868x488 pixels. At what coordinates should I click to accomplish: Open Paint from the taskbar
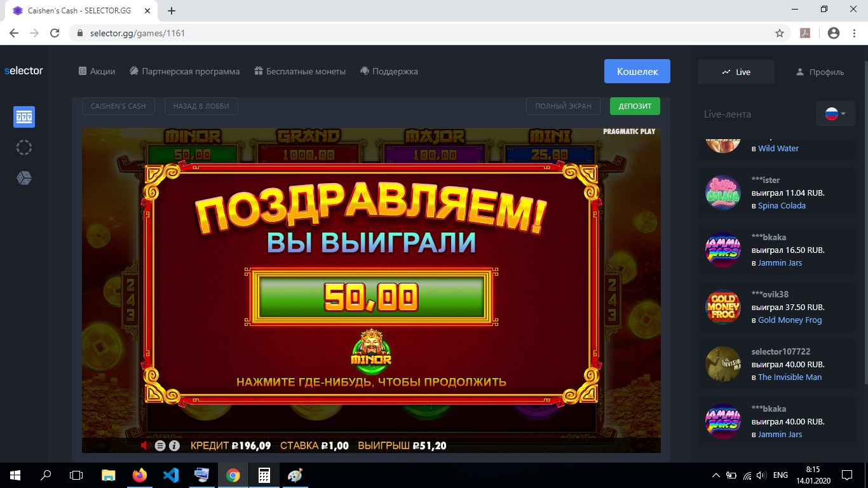tap(295, 475)
